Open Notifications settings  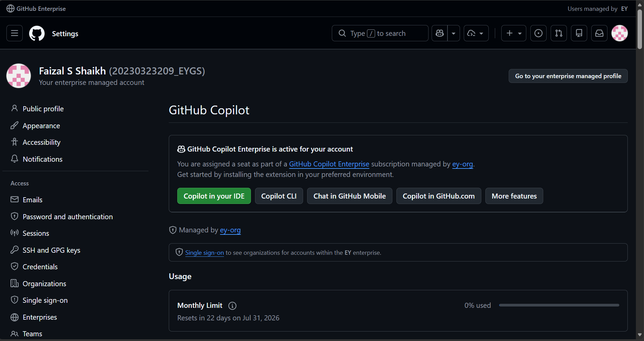[43, 159]
